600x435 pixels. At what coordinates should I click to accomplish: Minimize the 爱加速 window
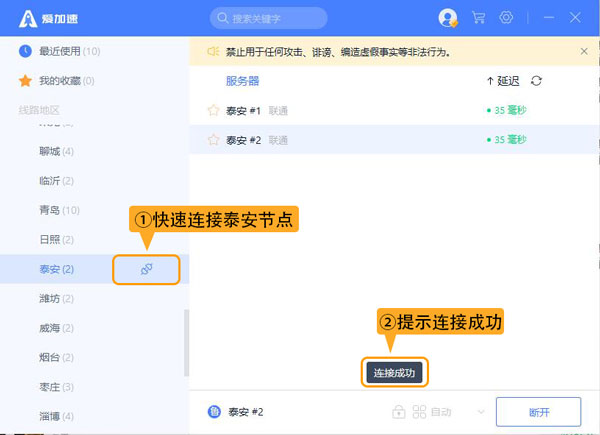point(549,18)
